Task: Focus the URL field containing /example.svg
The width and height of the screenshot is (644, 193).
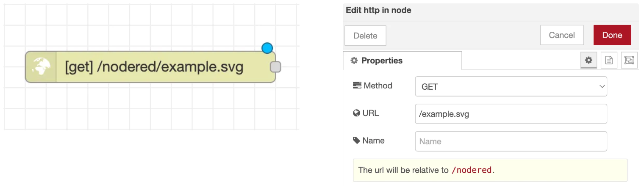Action: click(511, 114)
